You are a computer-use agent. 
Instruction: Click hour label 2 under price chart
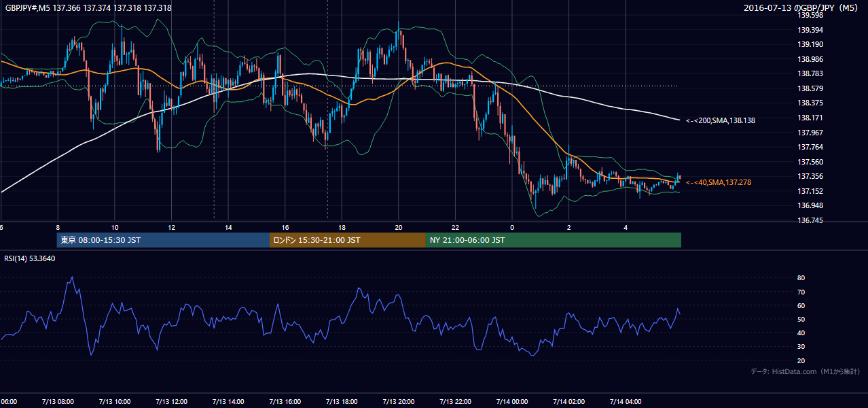pos(569,227)
